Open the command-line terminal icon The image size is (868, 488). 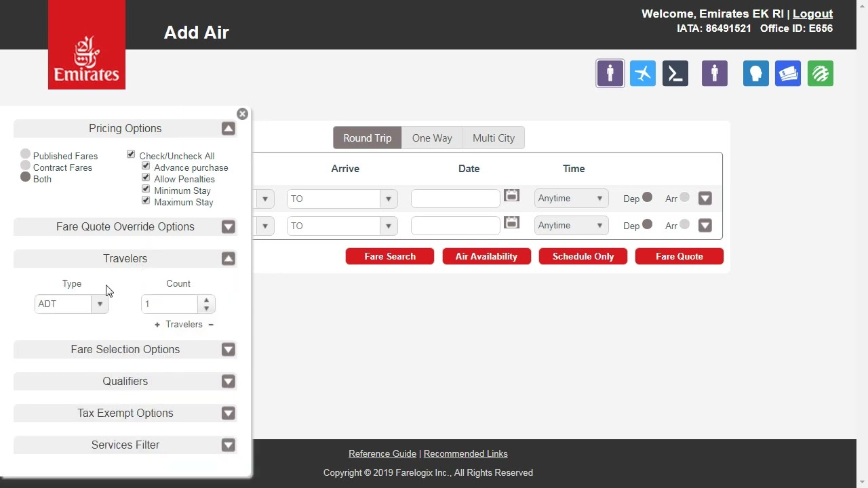(x=675, y=74)
